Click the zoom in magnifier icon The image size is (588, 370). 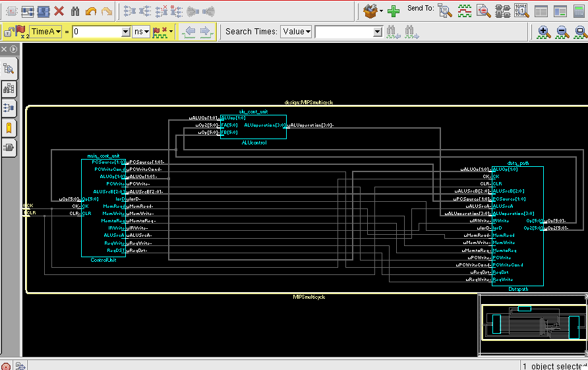(544, 32)
